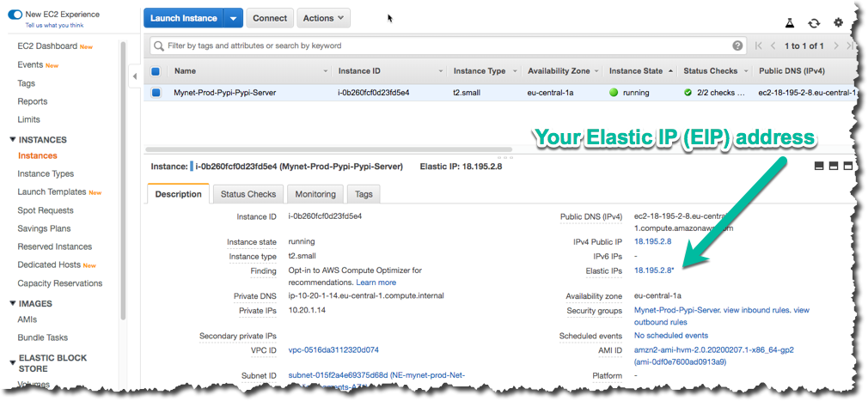Click the view inbound rules link
The height and width of the screenshot is (401, 868).
[x=757, y=310]
